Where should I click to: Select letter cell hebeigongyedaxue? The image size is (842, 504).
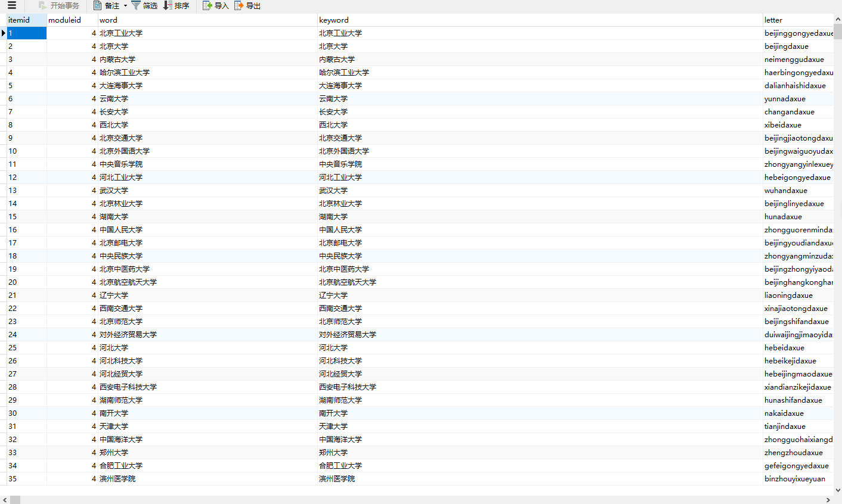coord(798,177)
